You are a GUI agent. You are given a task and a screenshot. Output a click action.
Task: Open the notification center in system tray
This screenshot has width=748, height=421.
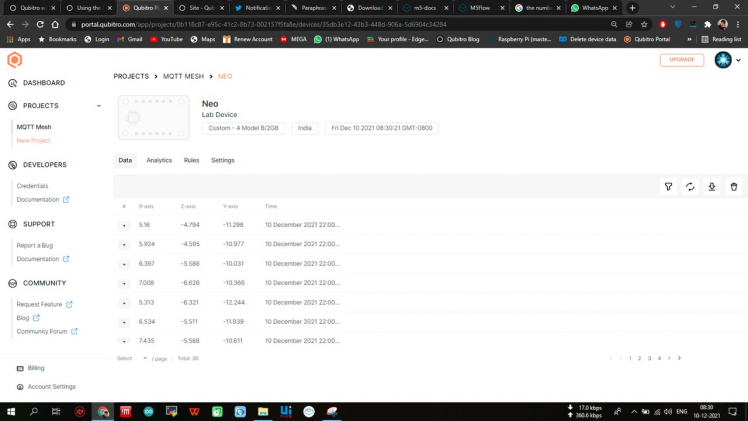click(732, 411)
